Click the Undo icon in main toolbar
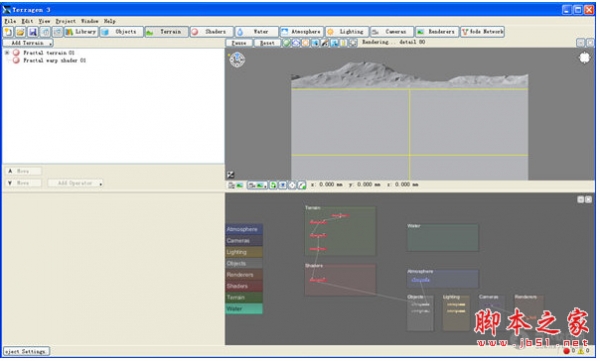This screenshot has width=600, height=361. click(45, 32)
